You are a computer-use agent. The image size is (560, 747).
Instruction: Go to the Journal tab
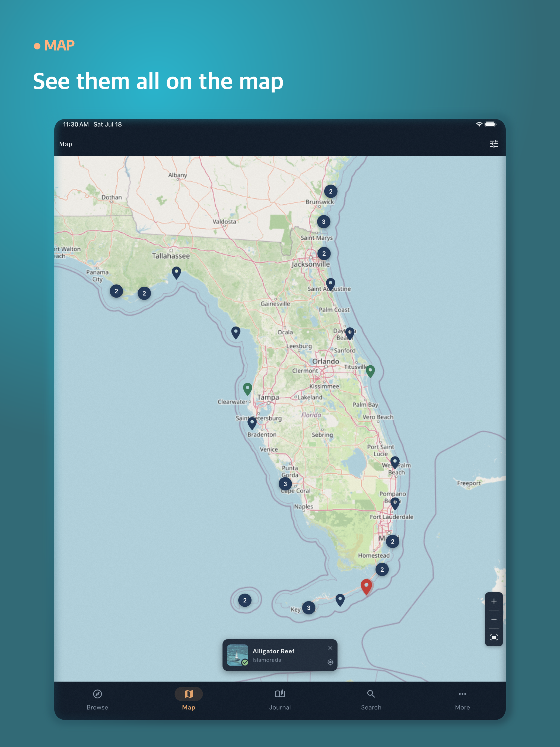(280, 700)
